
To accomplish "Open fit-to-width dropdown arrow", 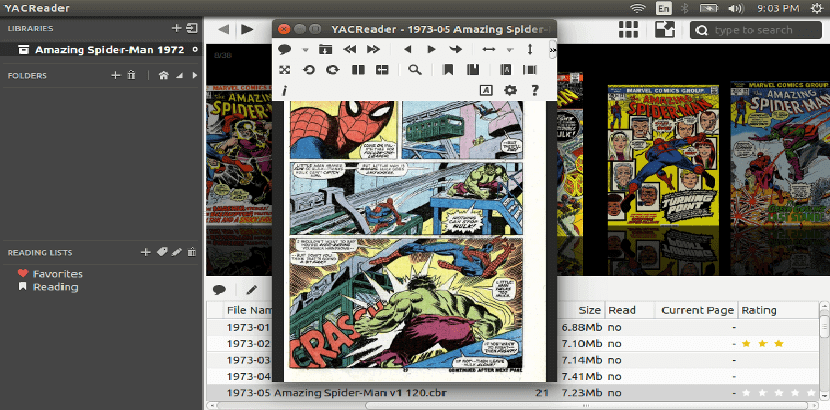I will click(x=509, y=50).
